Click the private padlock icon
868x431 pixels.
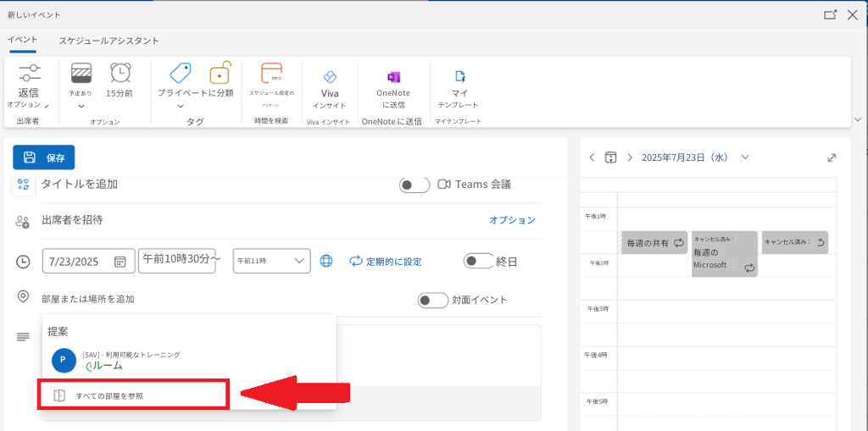coord(220,73)
